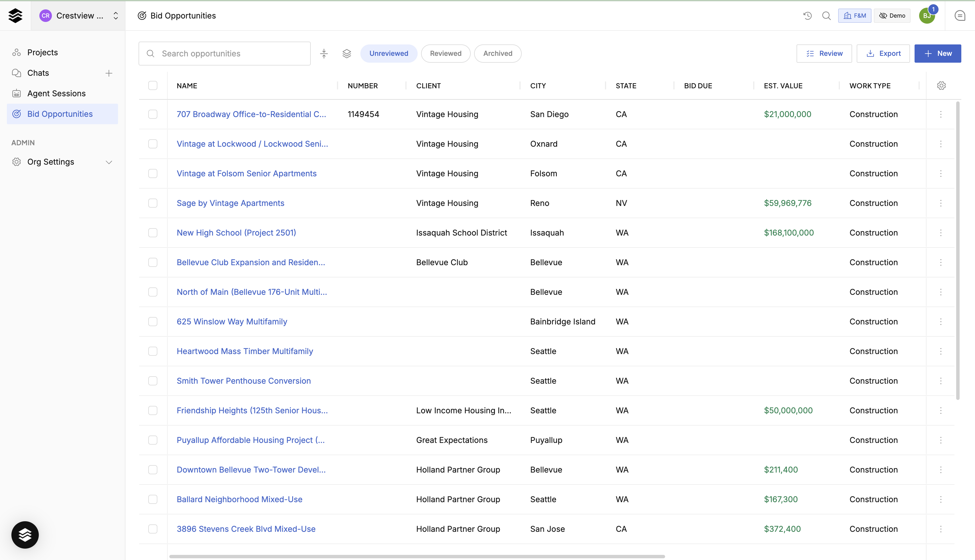
Task: Open row actions for Heartwood Mass Timber
Action: (941, 351)
